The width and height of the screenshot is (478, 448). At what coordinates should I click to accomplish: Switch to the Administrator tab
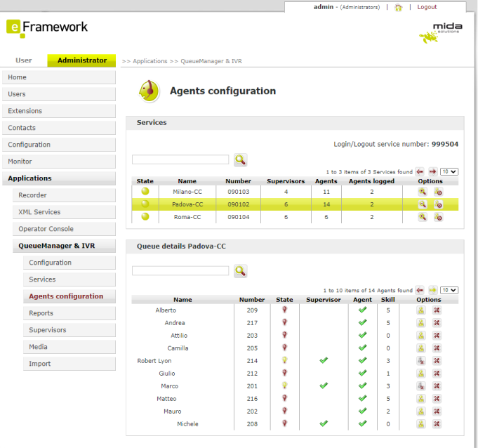tap(81, 60)
